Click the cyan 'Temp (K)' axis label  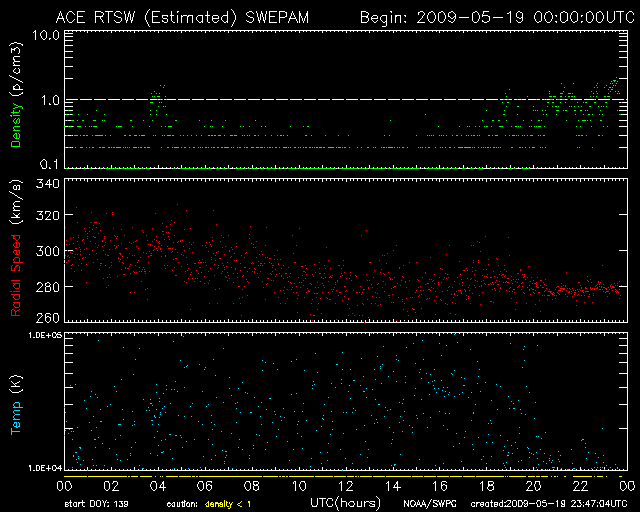16,405
